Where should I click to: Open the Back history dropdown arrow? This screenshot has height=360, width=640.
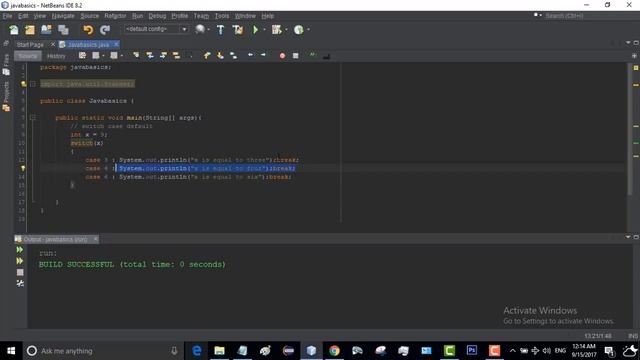click(x=103, y=56)
